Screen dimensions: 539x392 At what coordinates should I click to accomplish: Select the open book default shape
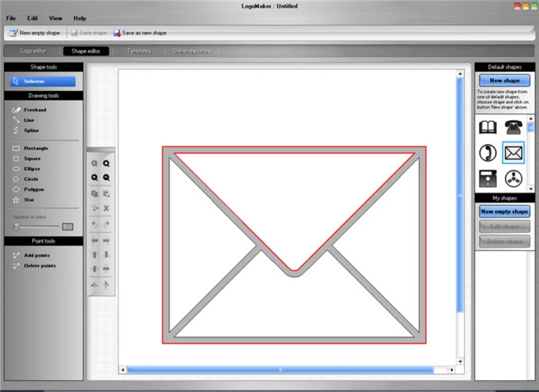pos(488,127)
